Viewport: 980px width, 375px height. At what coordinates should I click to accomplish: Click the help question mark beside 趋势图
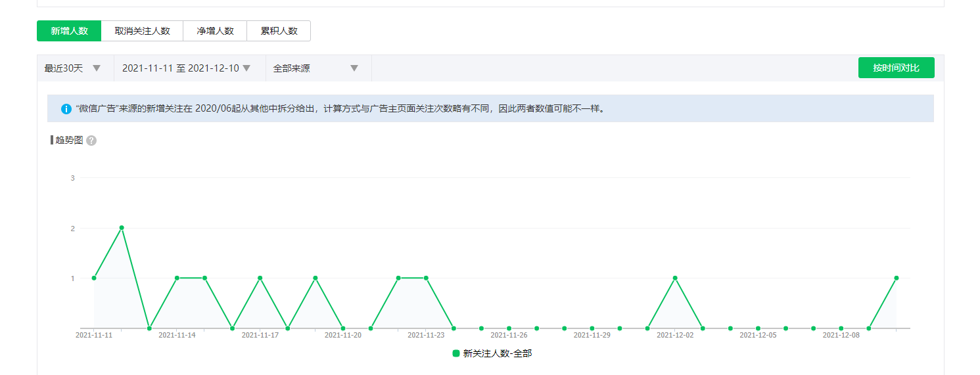point(91,141)
